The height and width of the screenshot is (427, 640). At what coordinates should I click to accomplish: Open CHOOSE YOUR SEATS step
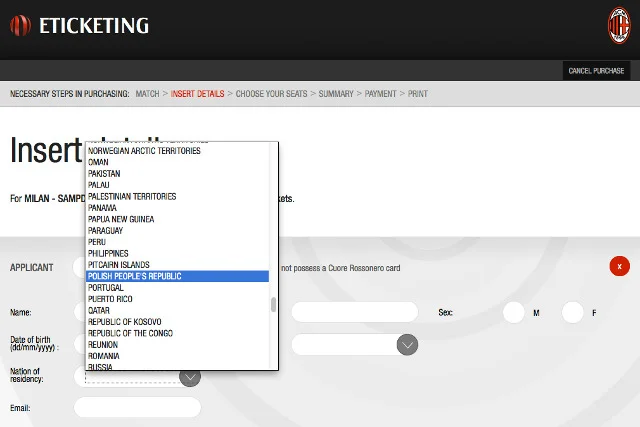point(271,94)
